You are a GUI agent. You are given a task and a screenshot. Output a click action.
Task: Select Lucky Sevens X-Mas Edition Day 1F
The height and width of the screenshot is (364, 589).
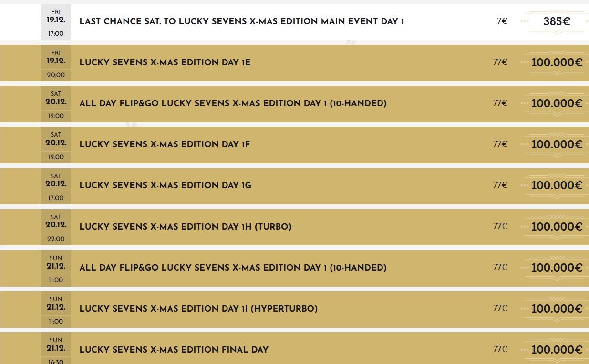[165, 144]
